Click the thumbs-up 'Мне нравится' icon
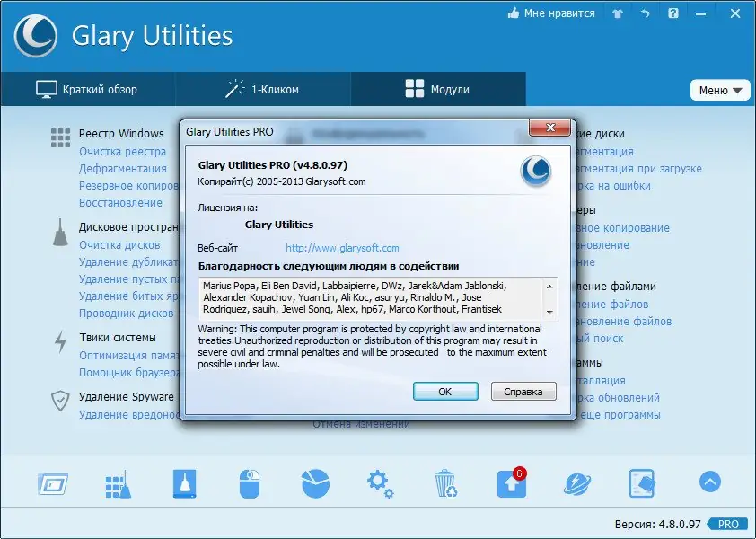 [514, 13]
